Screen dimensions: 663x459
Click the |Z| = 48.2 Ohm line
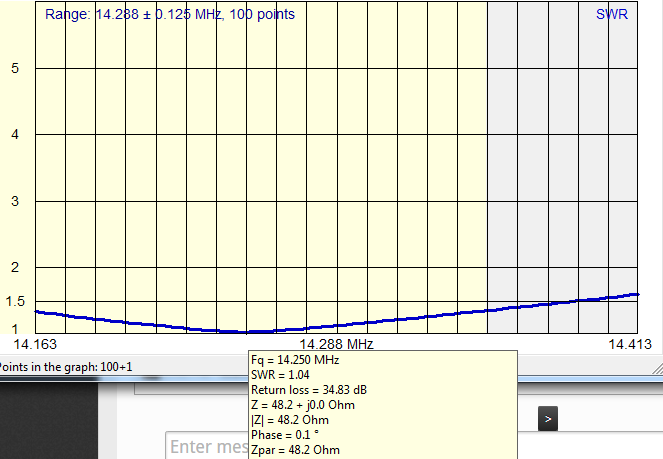point(290,420)
